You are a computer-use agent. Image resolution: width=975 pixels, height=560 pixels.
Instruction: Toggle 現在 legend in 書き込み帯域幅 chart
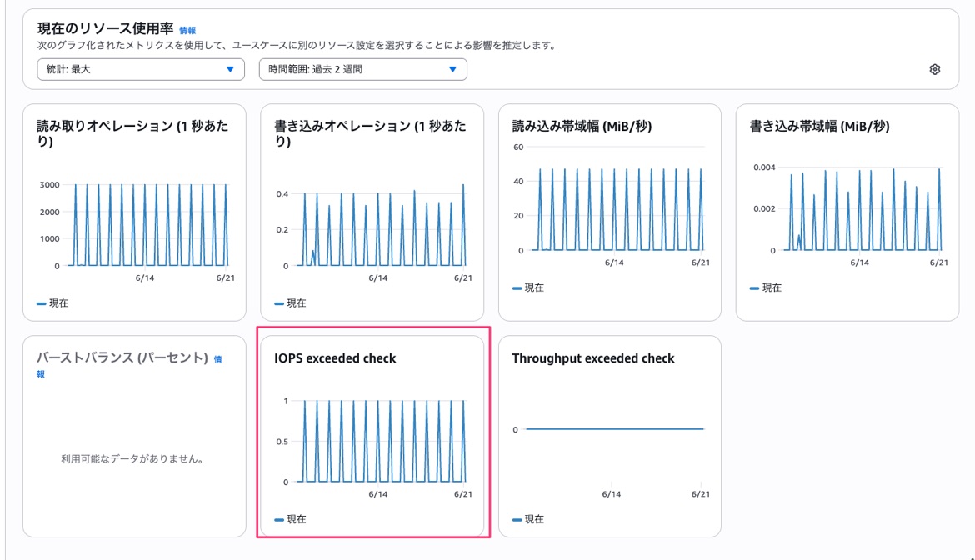[766, 287]
